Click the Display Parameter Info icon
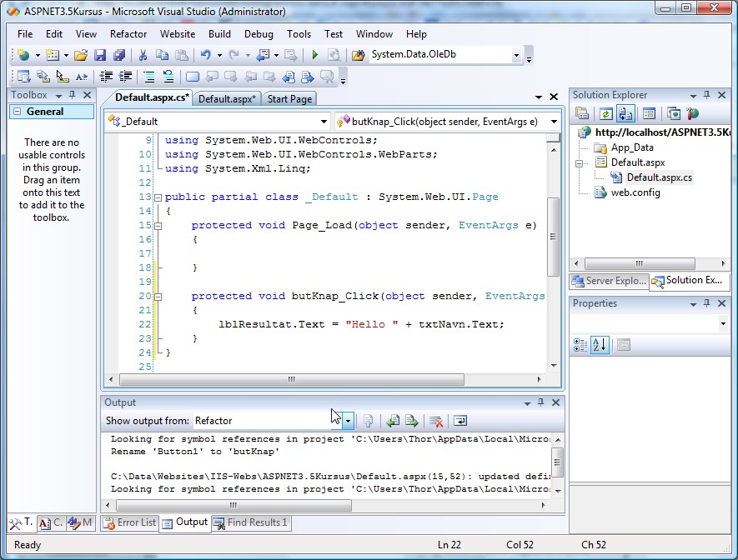This screenshot has width=738, height=560. [43, 77]
